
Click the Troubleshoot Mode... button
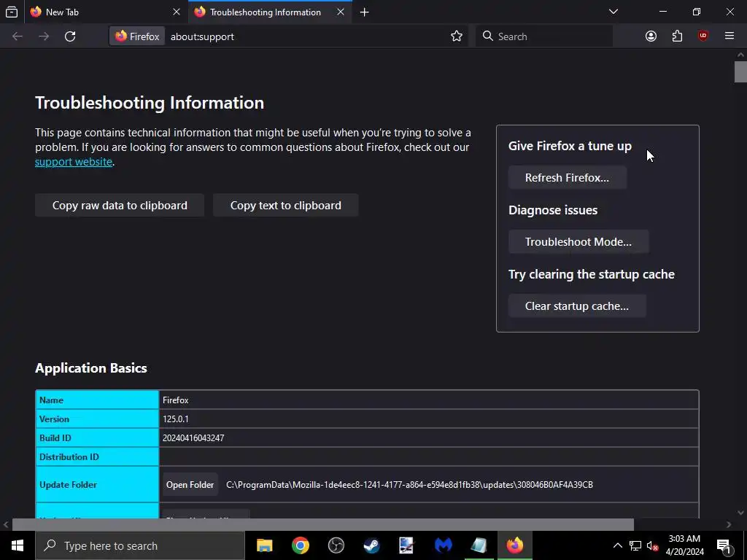[x=578, y=242]
